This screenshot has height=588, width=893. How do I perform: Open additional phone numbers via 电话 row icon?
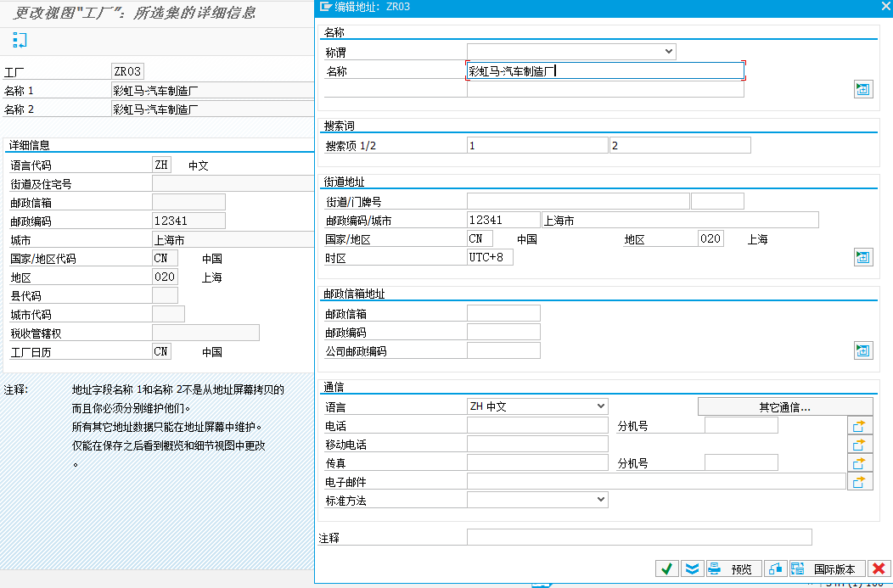pyautogui.click(x=859, y=426)
